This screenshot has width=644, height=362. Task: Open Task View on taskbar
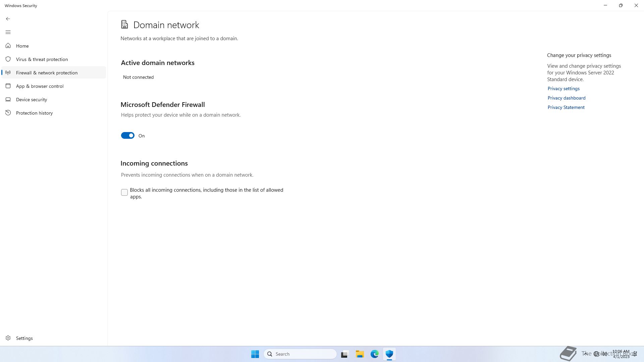coord(345,354)
